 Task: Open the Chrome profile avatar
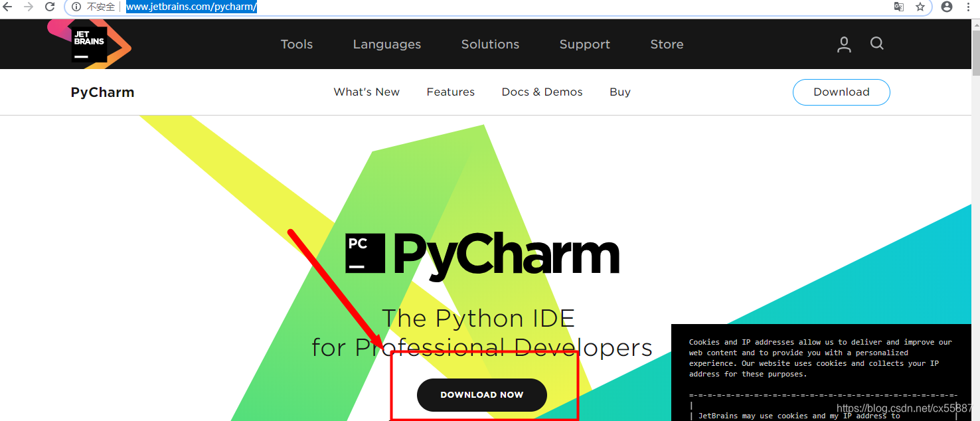[947, 7]
